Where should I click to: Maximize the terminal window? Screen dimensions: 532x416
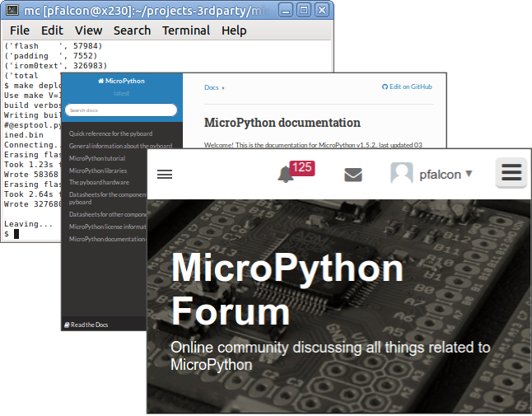click(x=304, y=10)
